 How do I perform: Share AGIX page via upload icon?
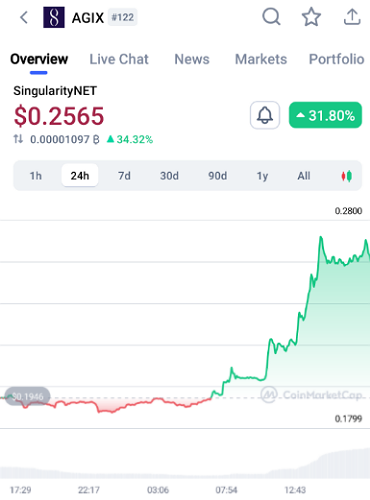click(352, 17)
